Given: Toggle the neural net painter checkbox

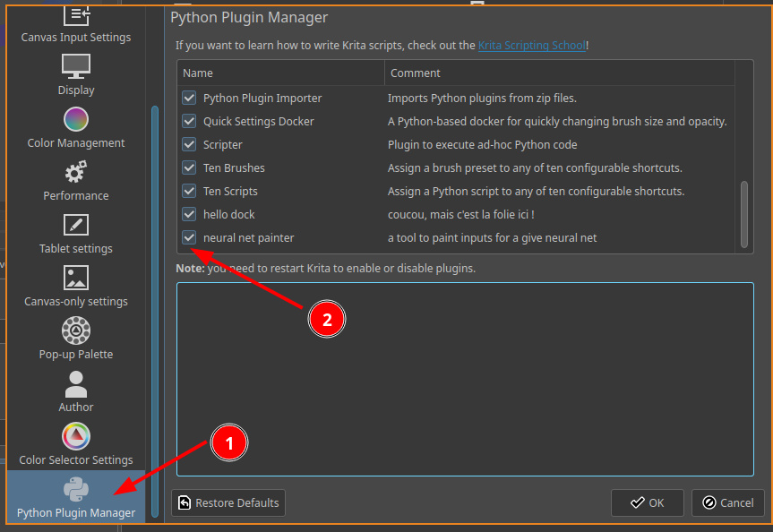Looking at the screenshot, I should click(189, 237).
